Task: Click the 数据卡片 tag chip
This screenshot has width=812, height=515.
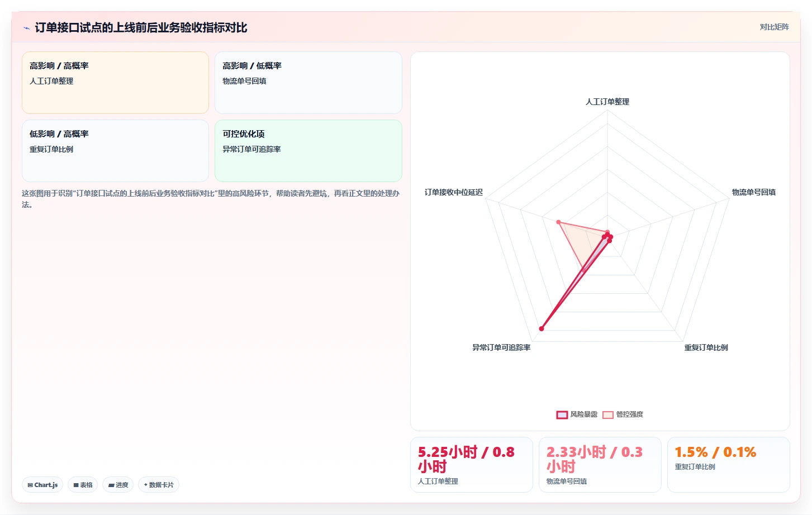Action: pos(159,485)
